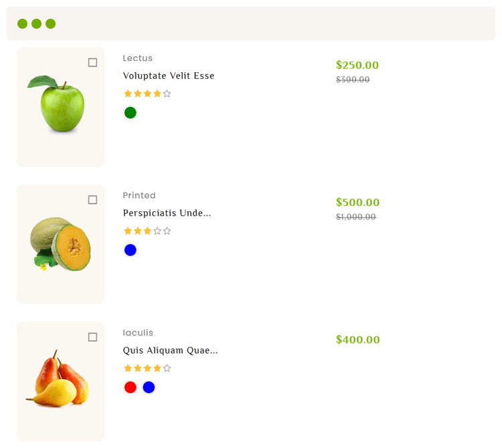This screenshot has width=502, height=448.
Task: Pick the blue swatch under Perspiciatis Unde
Action: click(131, 250)
